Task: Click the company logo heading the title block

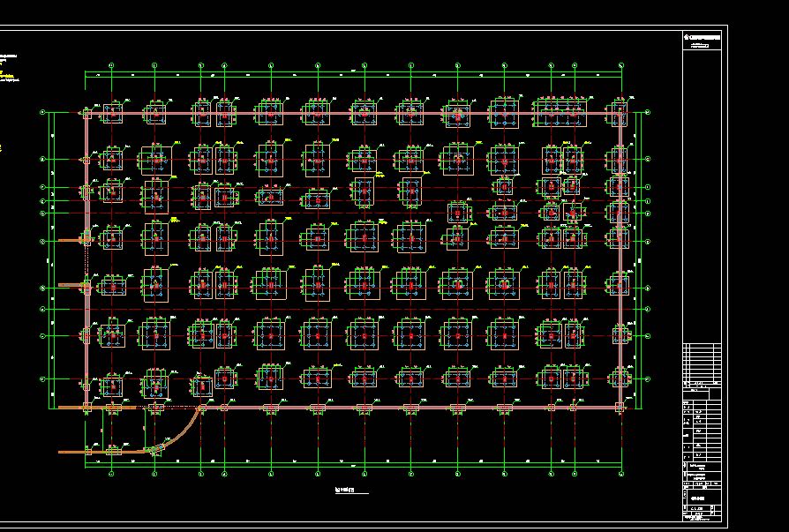Action: pyautogui.click(x=702, y=37)
